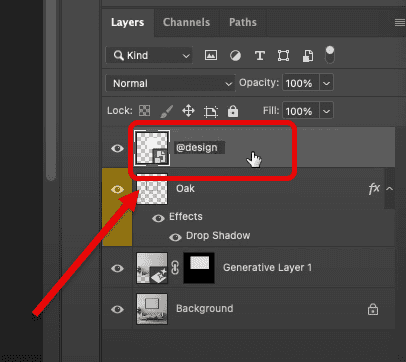The width and height of the screenshot is (406, 362).
Task: Hide the @design layer
Action: [x=117, y=148]
